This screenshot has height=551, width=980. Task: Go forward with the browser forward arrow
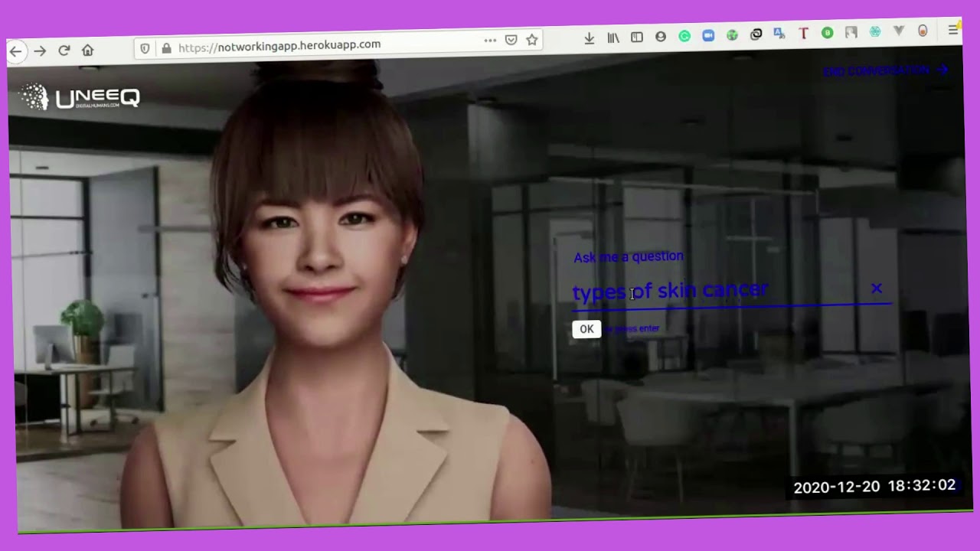point(40,51)
